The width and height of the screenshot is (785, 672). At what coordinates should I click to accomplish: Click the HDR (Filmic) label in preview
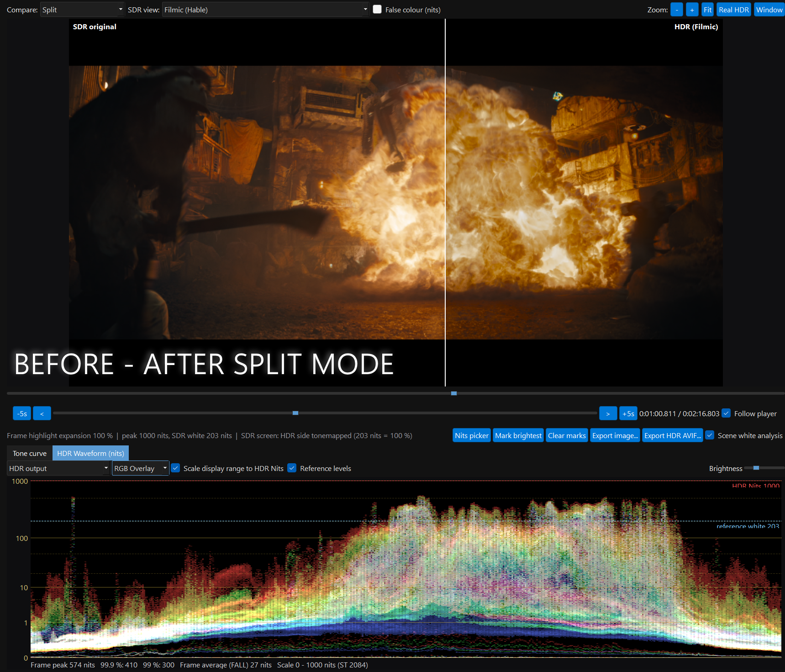696,26
